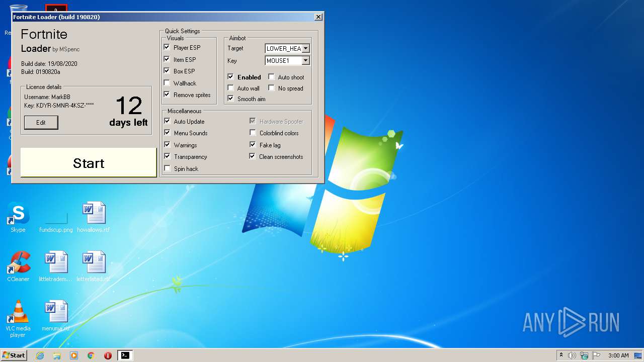The image size is (644, 362).
Task: Open the volume speaker tray icon
Action: tap(572, 355)
